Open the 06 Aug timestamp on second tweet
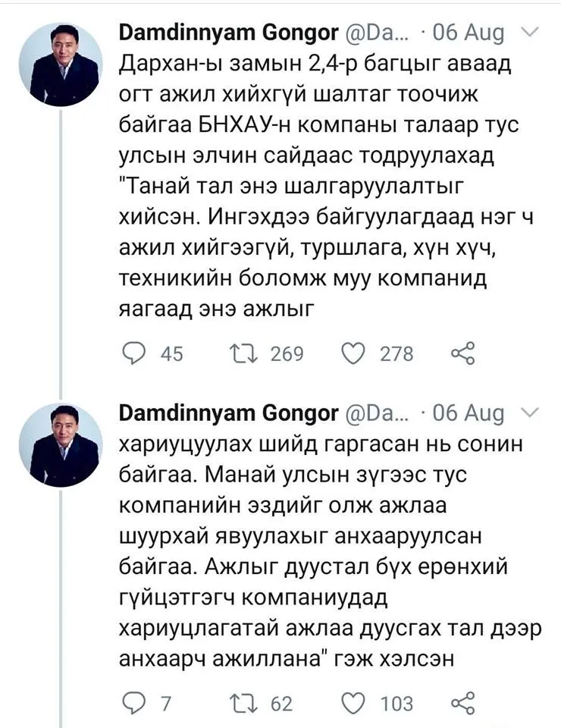561x728 pixels. 469,413
